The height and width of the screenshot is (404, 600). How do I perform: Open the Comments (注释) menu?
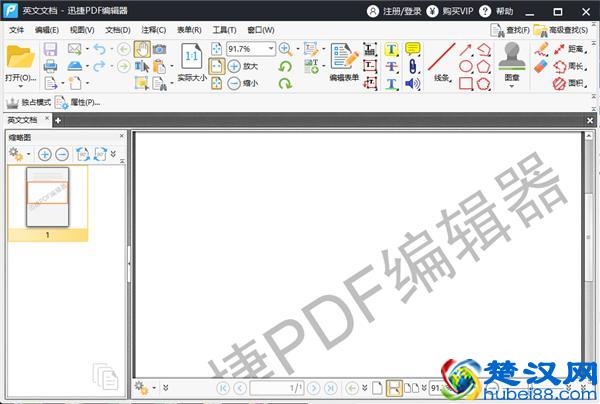[154, 30]
